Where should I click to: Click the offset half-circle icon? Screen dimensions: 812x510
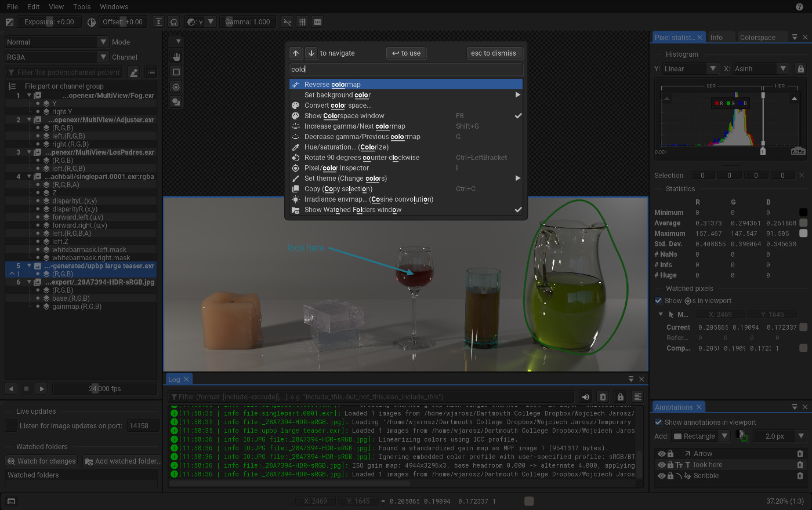click(x=92, y=22)
